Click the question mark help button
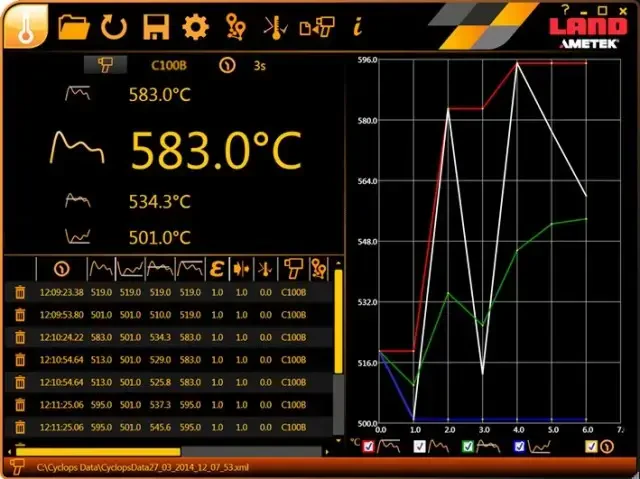640x479 pixels. (566, 8)
